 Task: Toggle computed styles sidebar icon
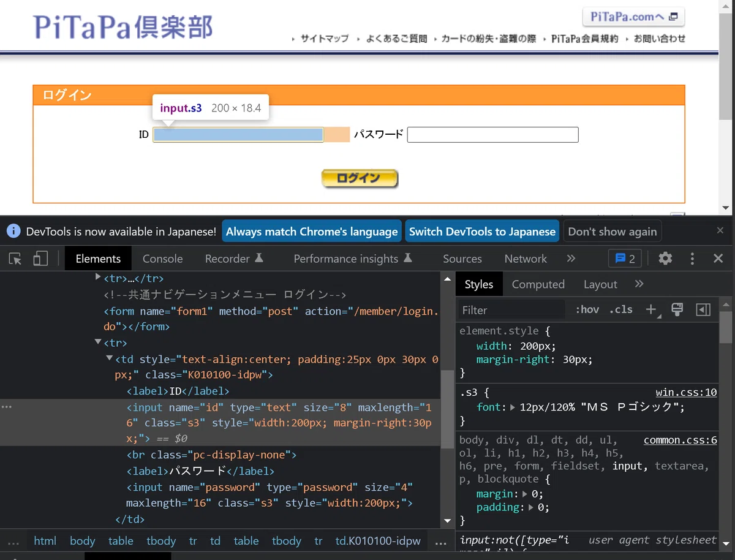click(703, 309)
